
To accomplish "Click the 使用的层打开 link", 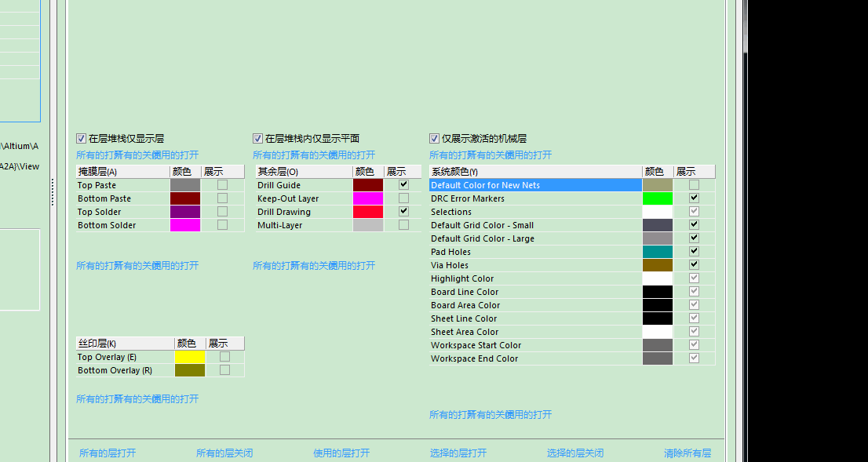I will pos(341,453).
